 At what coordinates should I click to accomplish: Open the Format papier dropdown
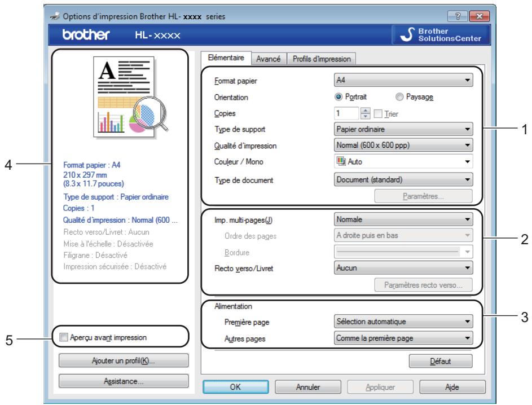(x=403, y=80)
